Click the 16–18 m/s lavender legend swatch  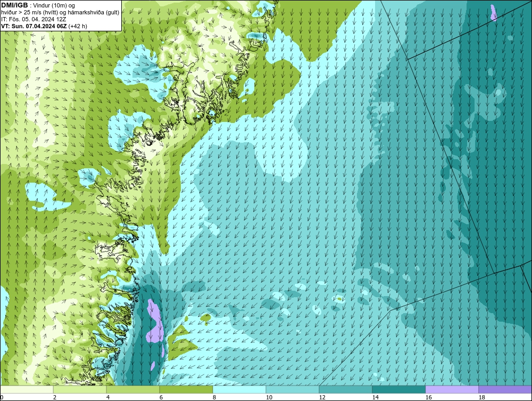[452, 389]
